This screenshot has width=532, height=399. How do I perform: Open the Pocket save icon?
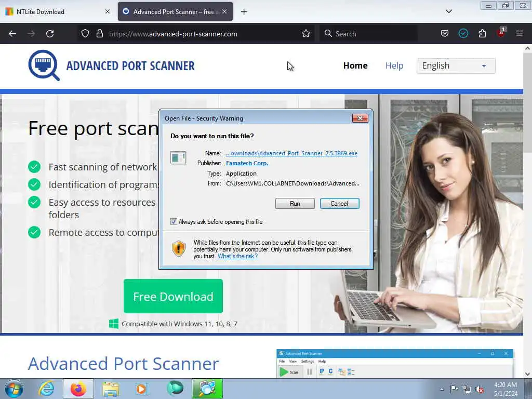pos(445,34)
